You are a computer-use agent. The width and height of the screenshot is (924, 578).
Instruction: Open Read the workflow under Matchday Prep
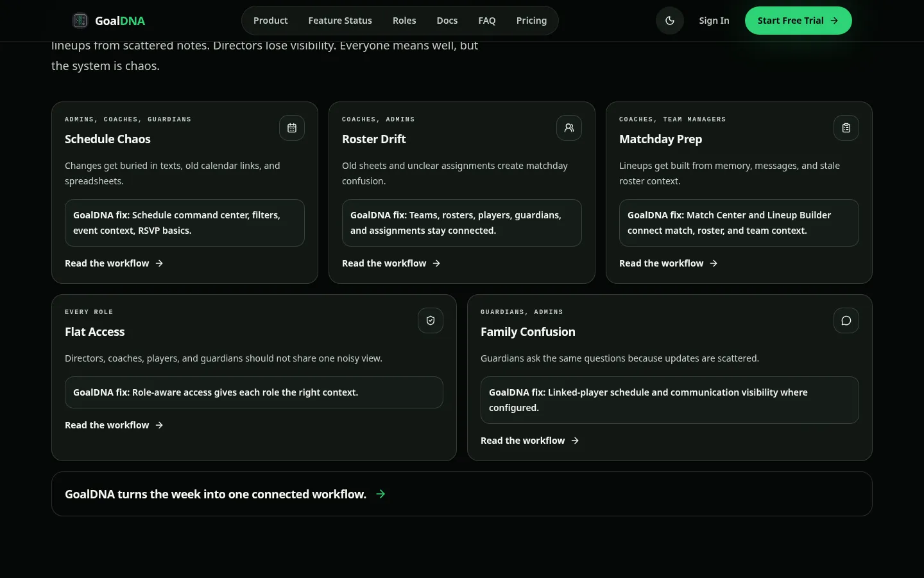669,263
